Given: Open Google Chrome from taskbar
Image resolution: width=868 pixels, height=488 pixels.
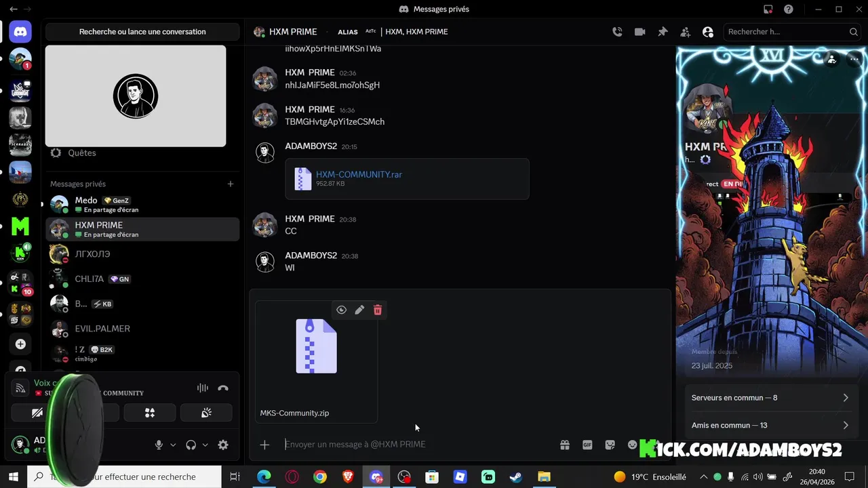Looking at the screenshot, I should point(319,477).
